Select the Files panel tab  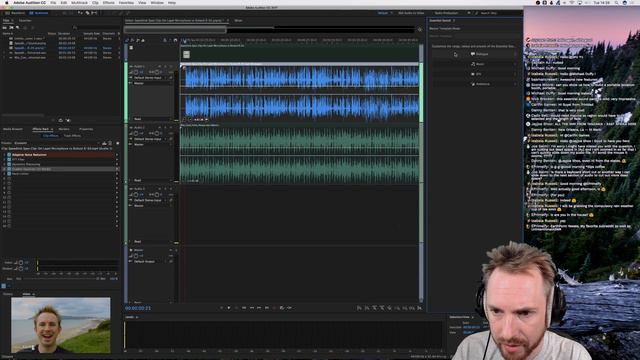pos(7,20)
